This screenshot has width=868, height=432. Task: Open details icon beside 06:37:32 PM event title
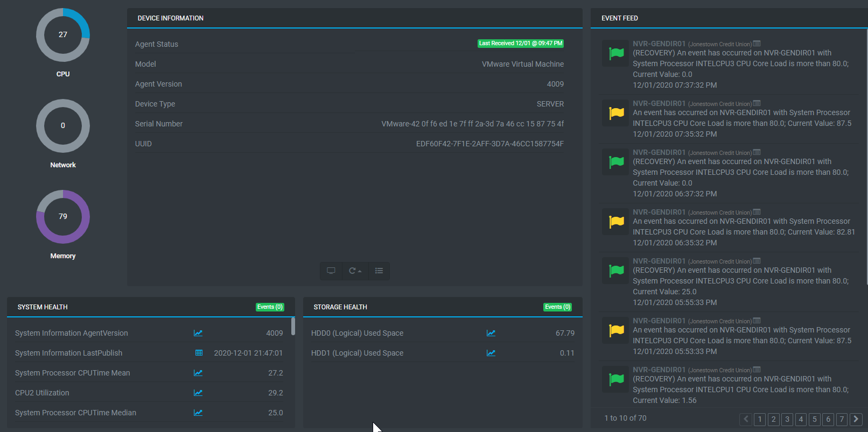click(x=757, y=152)
